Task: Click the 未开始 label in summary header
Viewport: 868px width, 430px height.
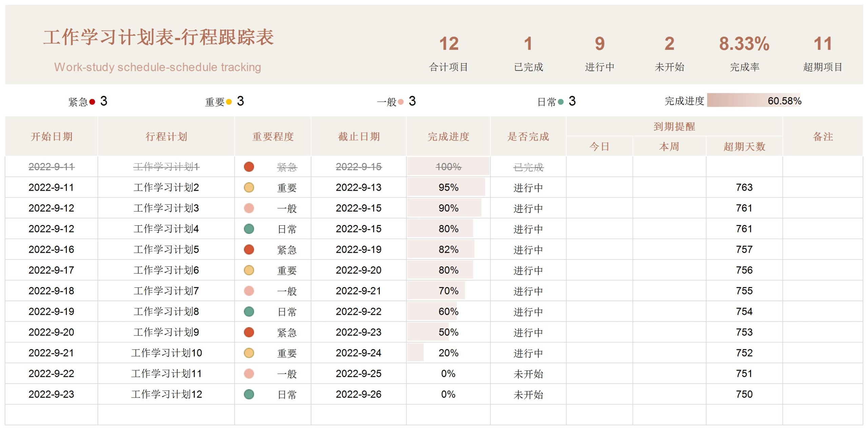Action: 669,67
